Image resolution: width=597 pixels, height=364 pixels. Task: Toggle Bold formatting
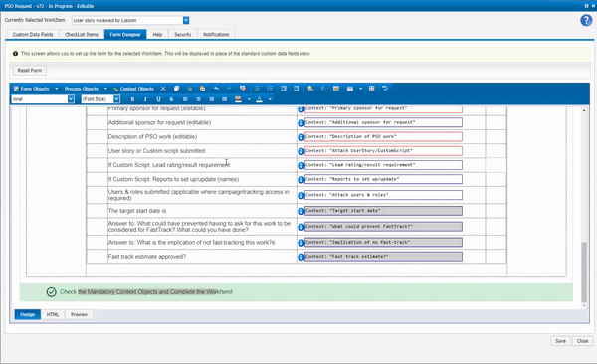(132, 99)
